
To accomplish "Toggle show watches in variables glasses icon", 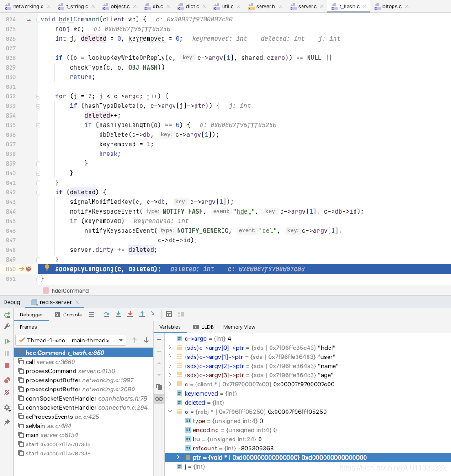I will point(159,399).
